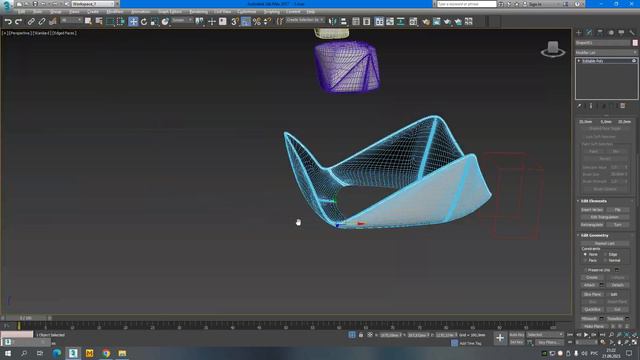Viewport: 640px width, 360px height.
Task: Click the Redo arrow in main toolbar
Action: (x=19, y=22)
